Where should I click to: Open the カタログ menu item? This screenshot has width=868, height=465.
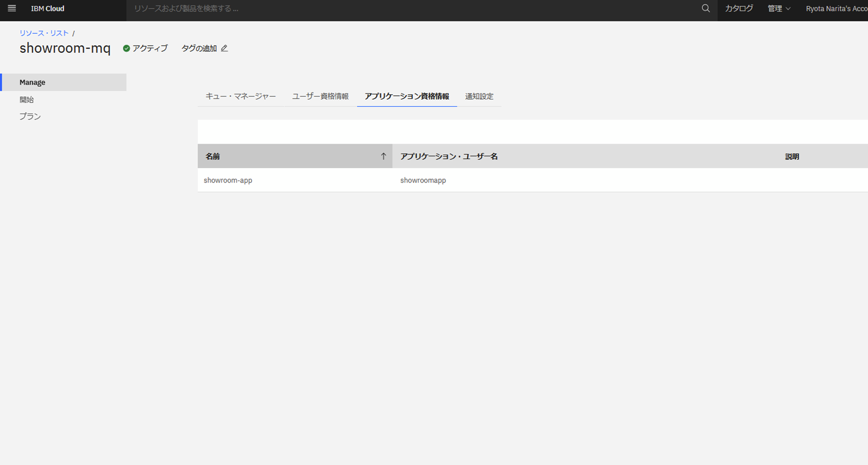(739, 8)
